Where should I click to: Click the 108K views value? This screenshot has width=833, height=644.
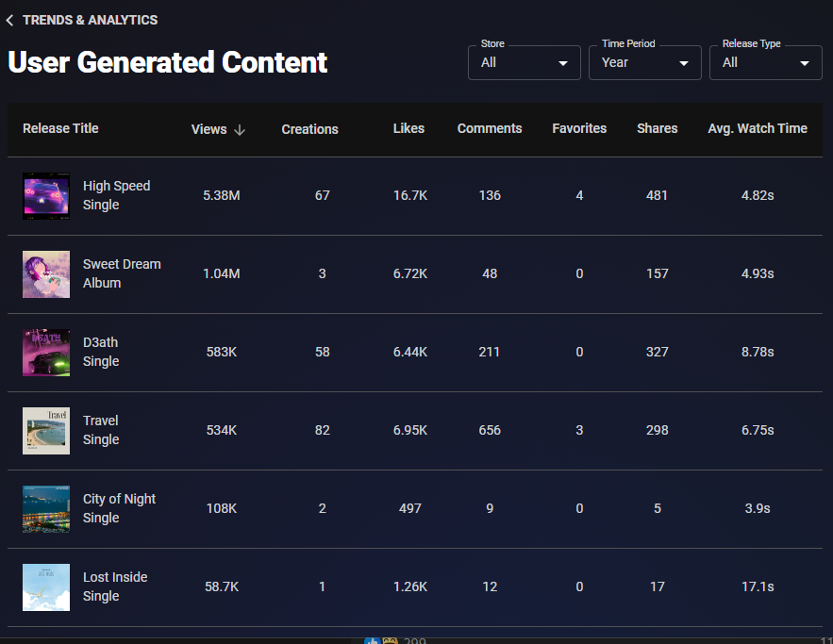222,508
